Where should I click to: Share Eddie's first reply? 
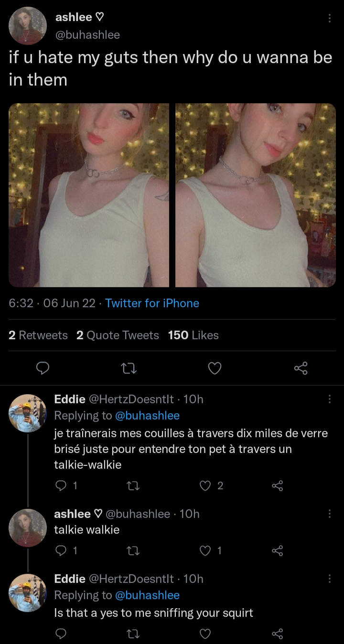point(277,486)
